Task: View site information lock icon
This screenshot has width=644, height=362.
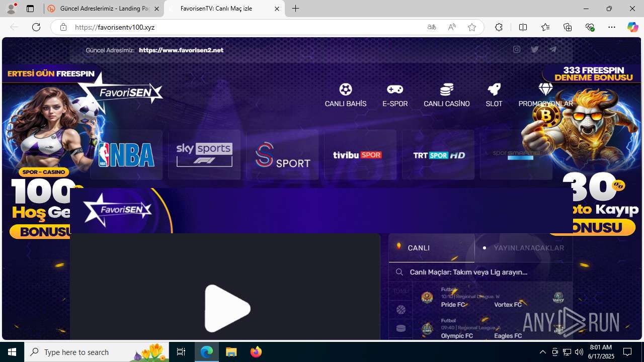Action: pos(63,27)
